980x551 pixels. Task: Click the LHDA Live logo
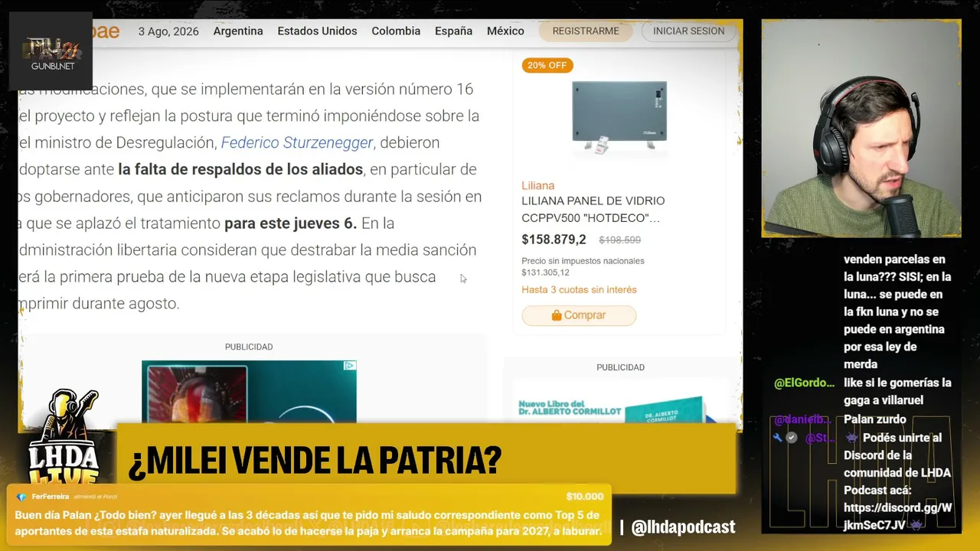tap(64, 439)
